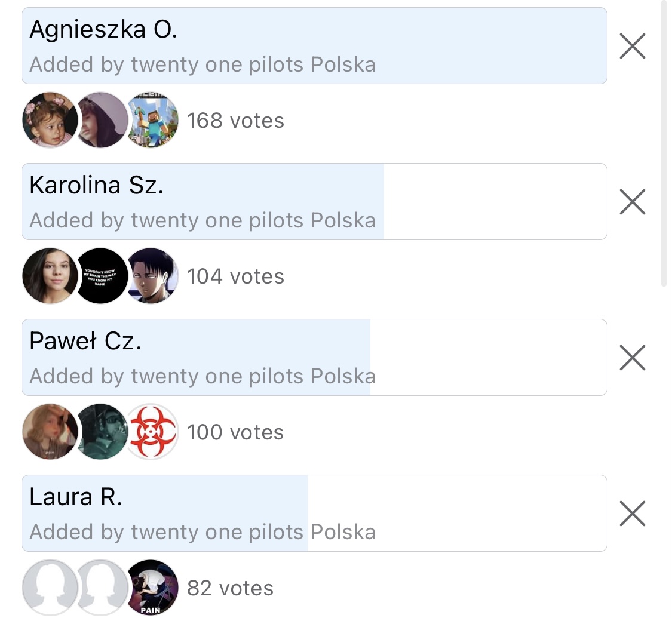Open the 168 votes voter list
Viewport: 672px width, 618px height.
235,121
